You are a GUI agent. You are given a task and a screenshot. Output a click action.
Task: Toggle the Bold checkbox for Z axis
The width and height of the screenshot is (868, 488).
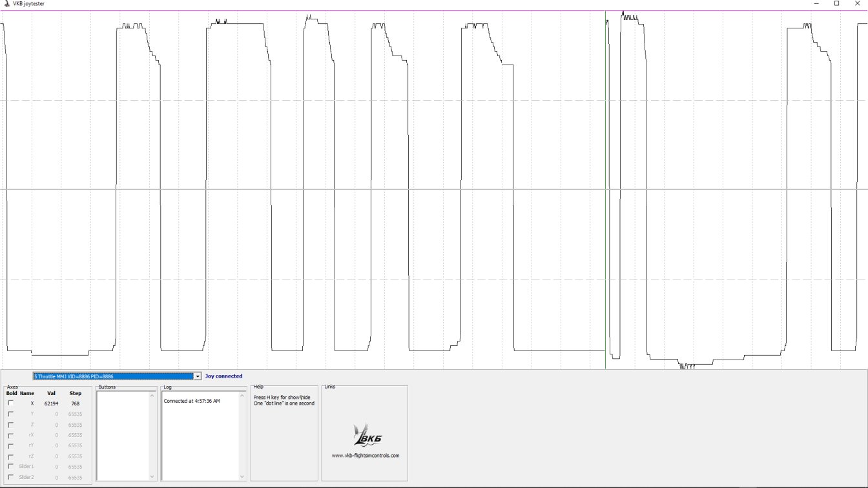click(x=10, y=424)
